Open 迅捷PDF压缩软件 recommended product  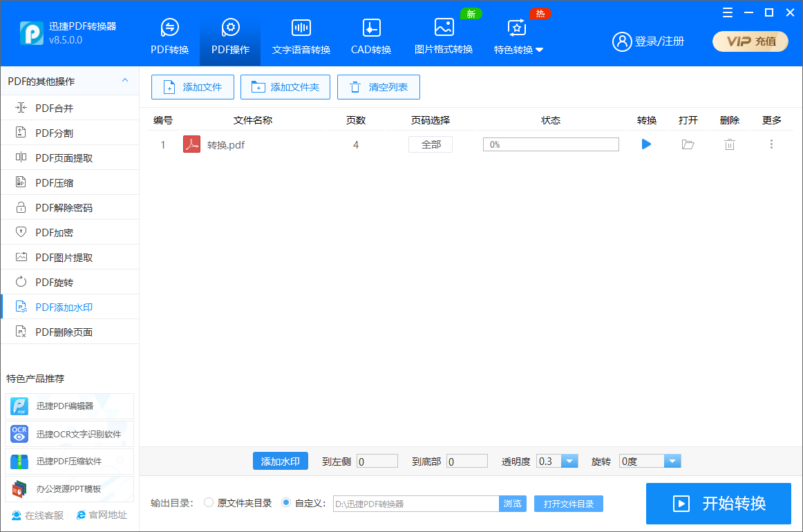(x=70, y=462)
